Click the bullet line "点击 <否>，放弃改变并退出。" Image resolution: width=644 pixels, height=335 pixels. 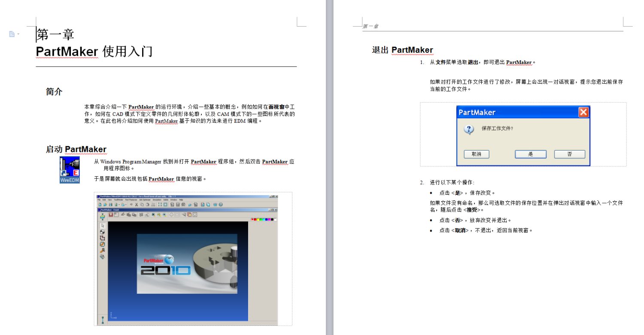tap(475, 220)
